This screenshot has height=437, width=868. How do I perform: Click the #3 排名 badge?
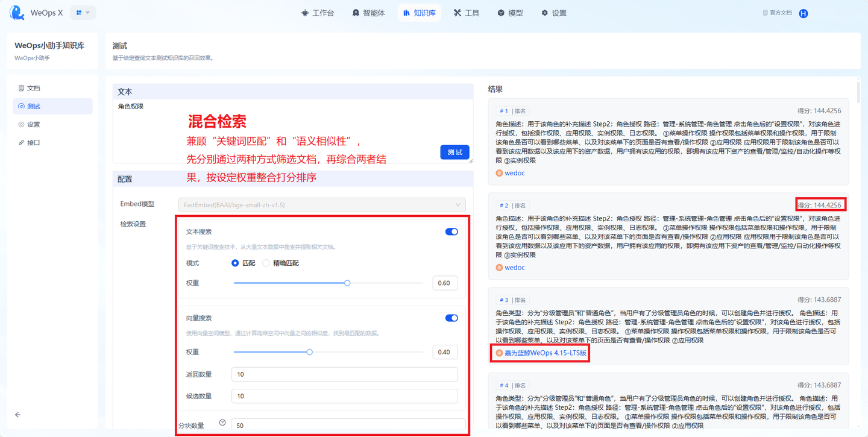tap(512, 300)
